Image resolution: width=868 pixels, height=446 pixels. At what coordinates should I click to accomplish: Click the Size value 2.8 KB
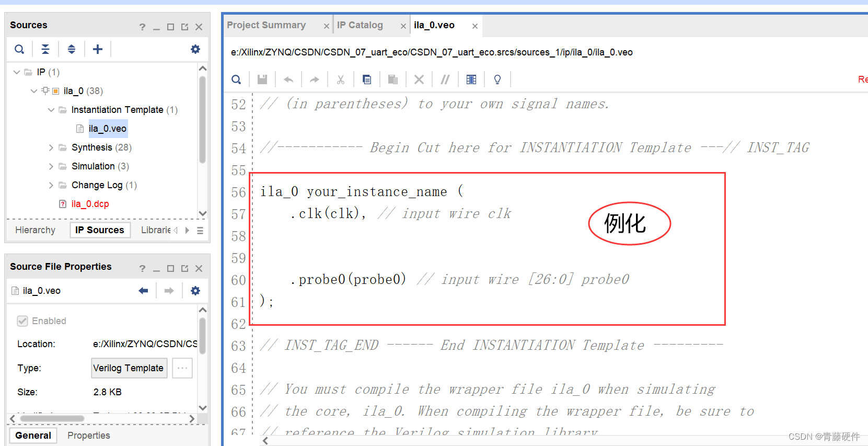[x=108, y=392]
